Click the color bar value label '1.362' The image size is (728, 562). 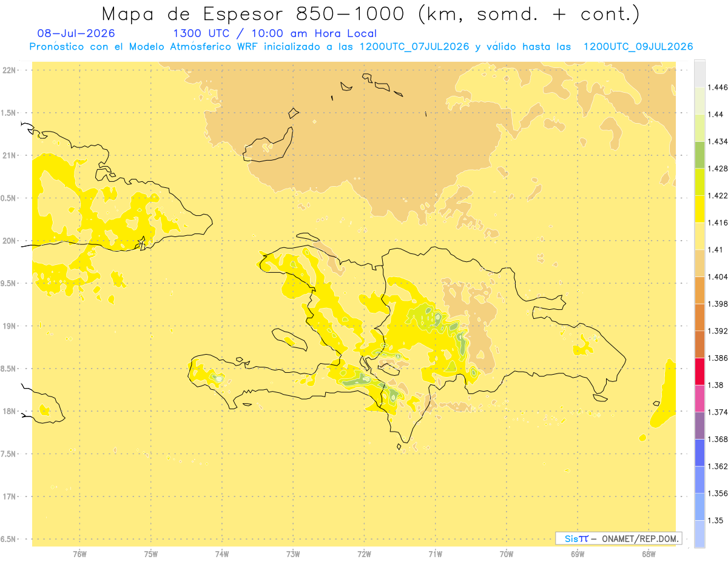click(717, 466)
